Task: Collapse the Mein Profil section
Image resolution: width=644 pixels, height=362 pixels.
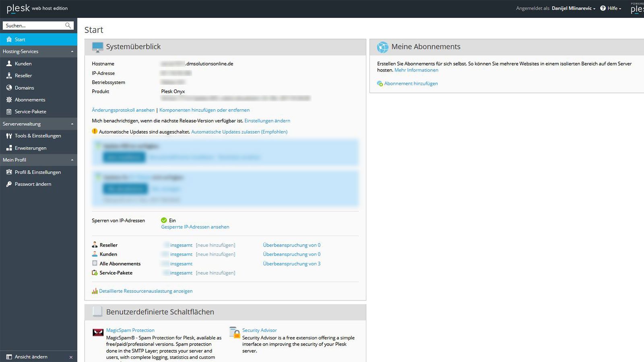Action: [x=72, y=160]
